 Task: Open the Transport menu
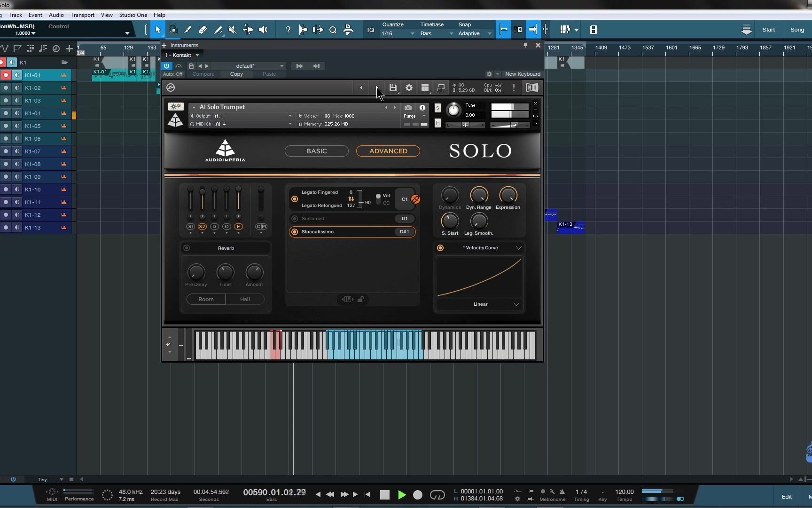pos(83,15)
